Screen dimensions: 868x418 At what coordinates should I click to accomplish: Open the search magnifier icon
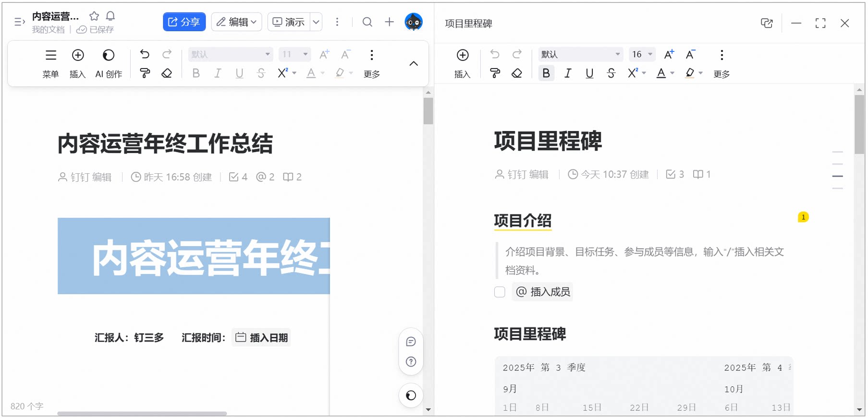pos(367,22)
